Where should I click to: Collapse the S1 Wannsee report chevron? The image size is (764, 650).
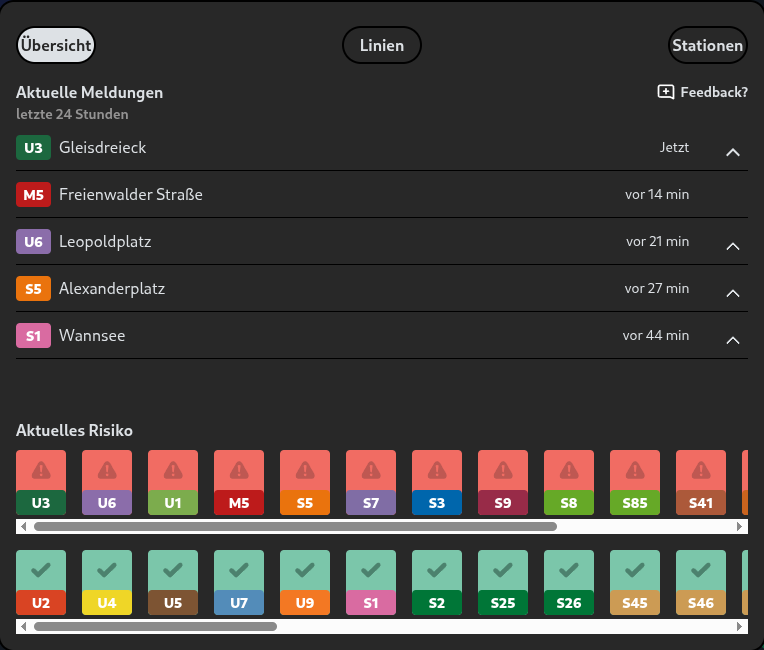733,341
